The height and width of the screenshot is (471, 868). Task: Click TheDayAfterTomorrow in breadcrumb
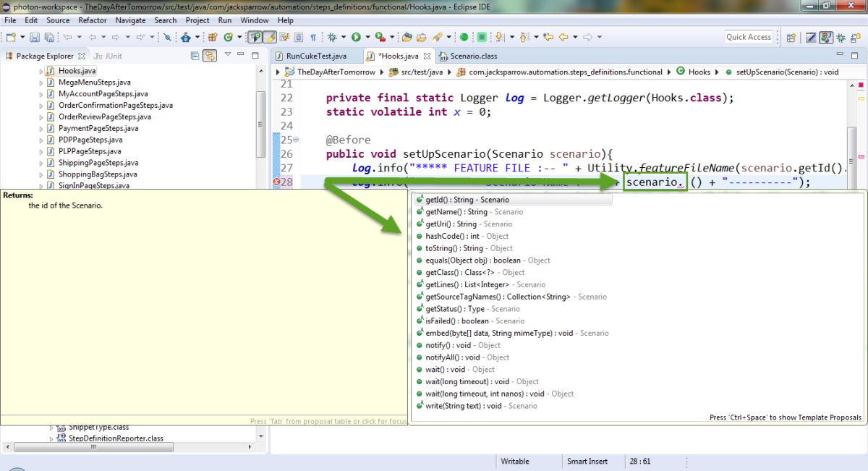330,72
